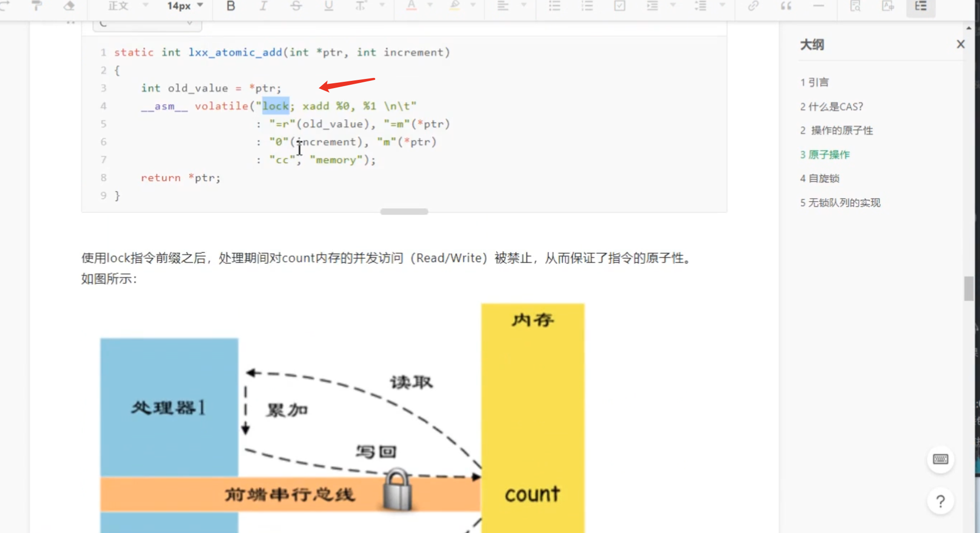Image resolution: width=980 pixels, height=533 pixels.
Task: Click the underline icon
Action: tap(328, 6)
